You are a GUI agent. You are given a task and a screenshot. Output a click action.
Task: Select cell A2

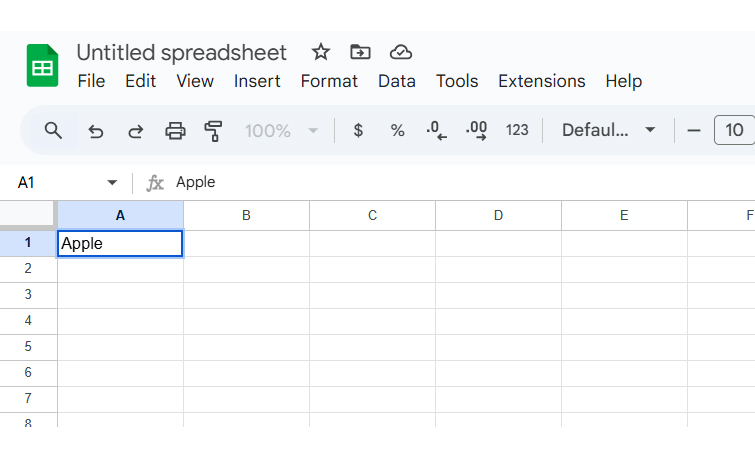pyautogui.click(x=120, y=269)
